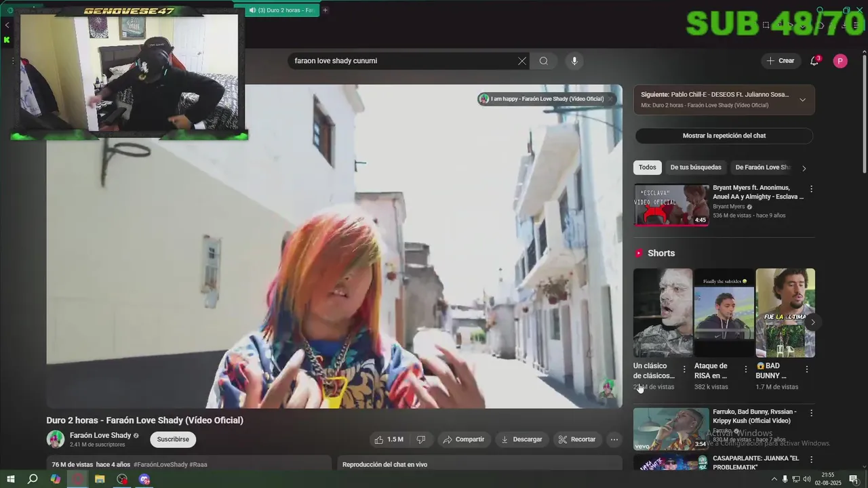Open 'Faraón Love Shady' channel name
Viewport: 868px width, 488px height.
pos(100,435)
